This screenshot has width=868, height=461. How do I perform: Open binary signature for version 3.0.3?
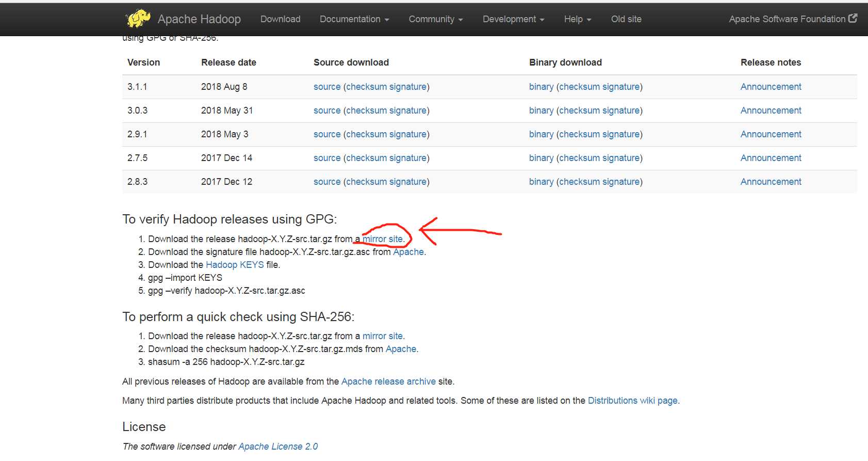point(621,110)
